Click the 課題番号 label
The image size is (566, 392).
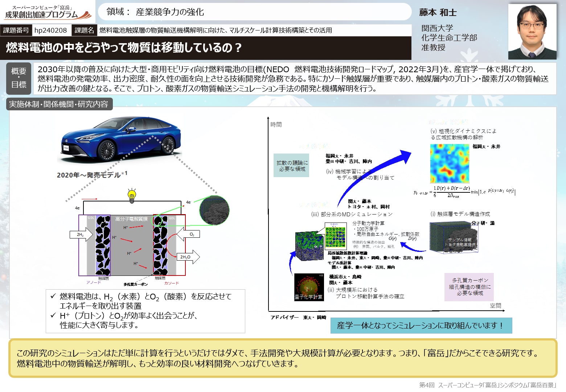16,30
